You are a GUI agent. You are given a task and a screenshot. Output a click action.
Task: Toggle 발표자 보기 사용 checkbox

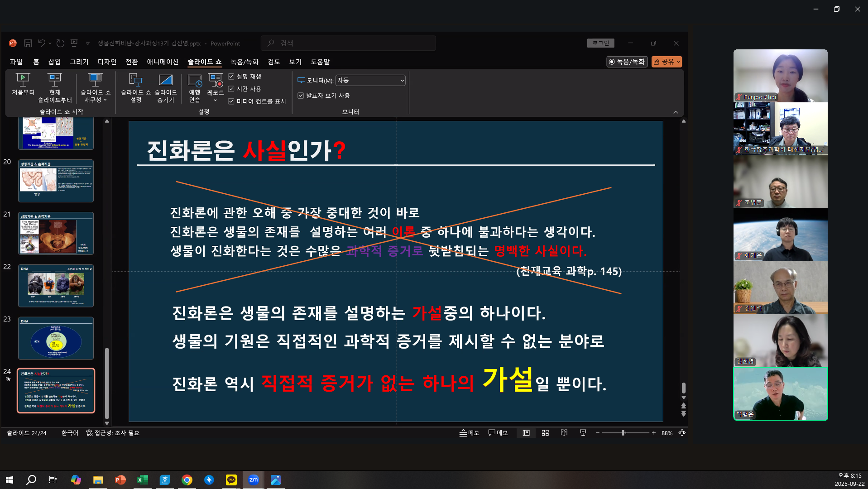point(301,96)
